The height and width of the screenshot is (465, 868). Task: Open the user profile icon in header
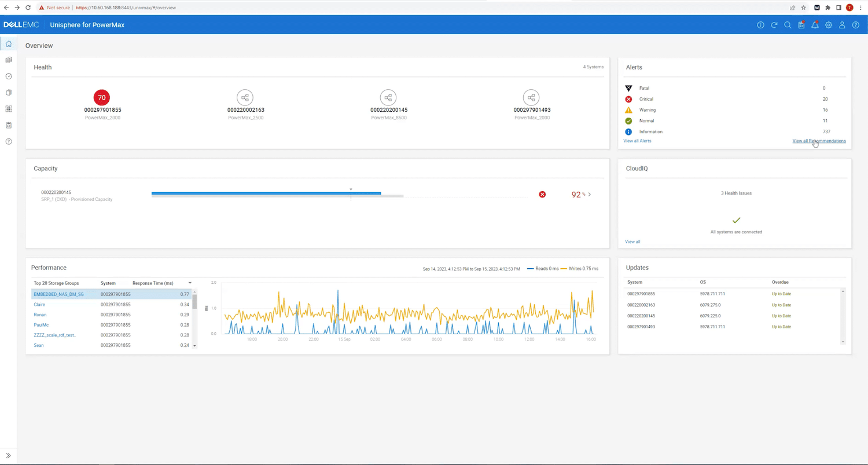pyautogui.click(x=843, y=25)
